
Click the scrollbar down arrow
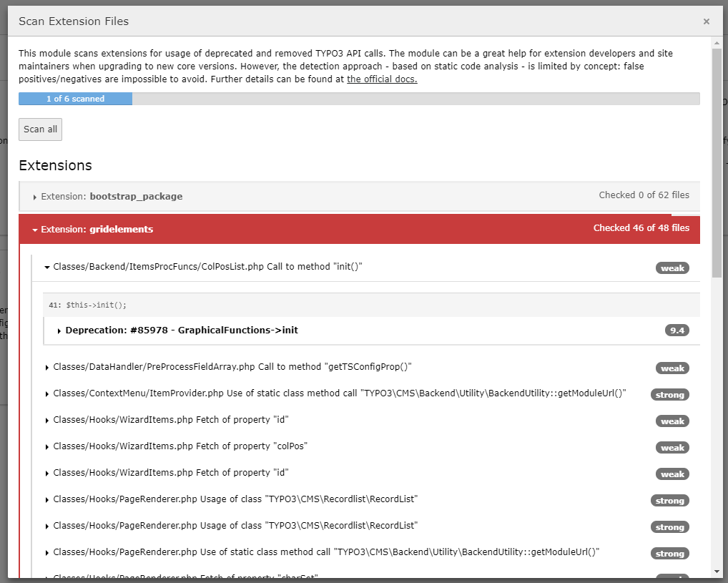coord(717,572)
